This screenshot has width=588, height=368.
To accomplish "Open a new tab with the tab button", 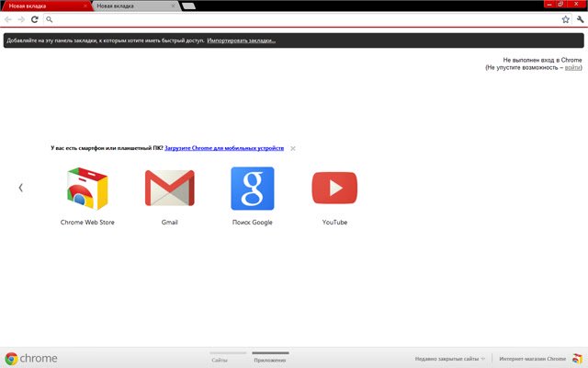I will (x=188, y=6).
